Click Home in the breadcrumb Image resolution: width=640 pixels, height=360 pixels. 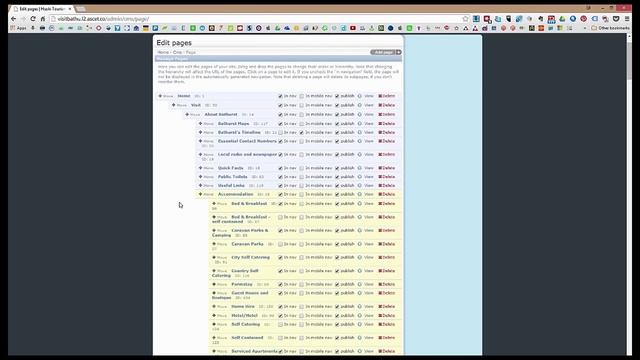pyautogui.click(x=163, y=52)
